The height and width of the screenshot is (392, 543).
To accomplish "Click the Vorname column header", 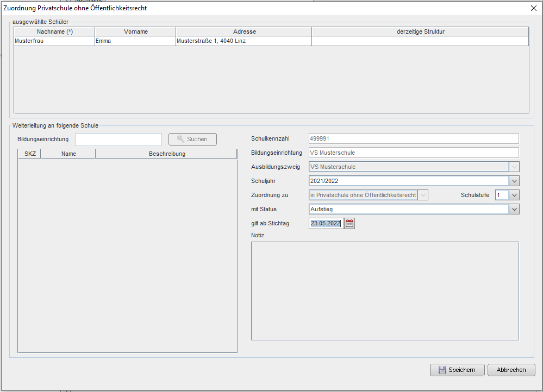I will 135,31.
